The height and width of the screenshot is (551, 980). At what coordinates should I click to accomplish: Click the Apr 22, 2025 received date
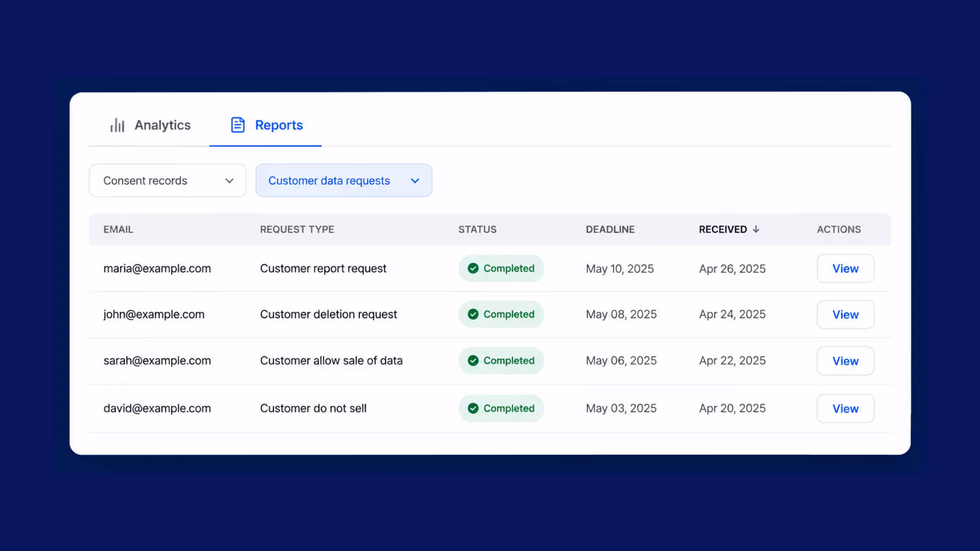[x=732, y=361]
